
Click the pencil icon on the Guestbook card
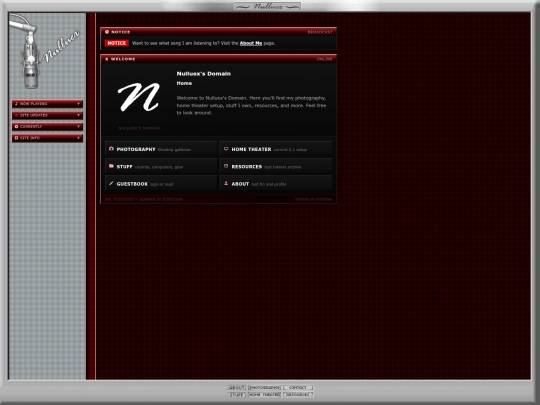[x=111, y=184]
